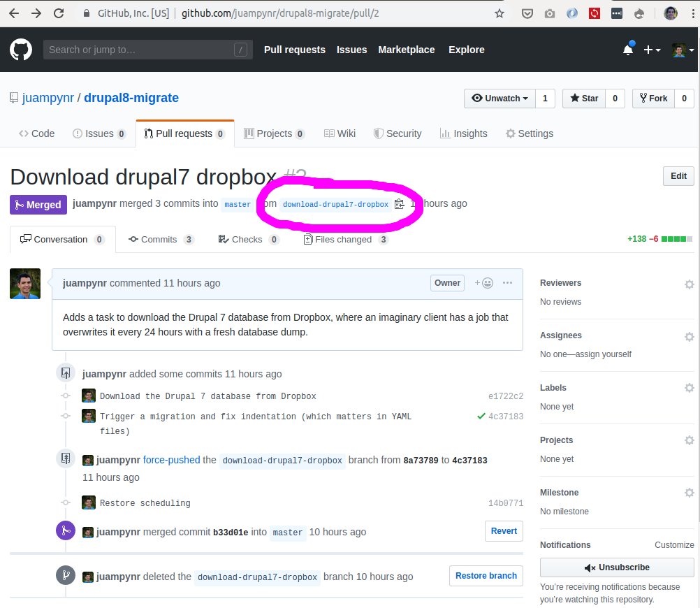
Task: Open the Unwatch dropdown
Action: [500, 99]
